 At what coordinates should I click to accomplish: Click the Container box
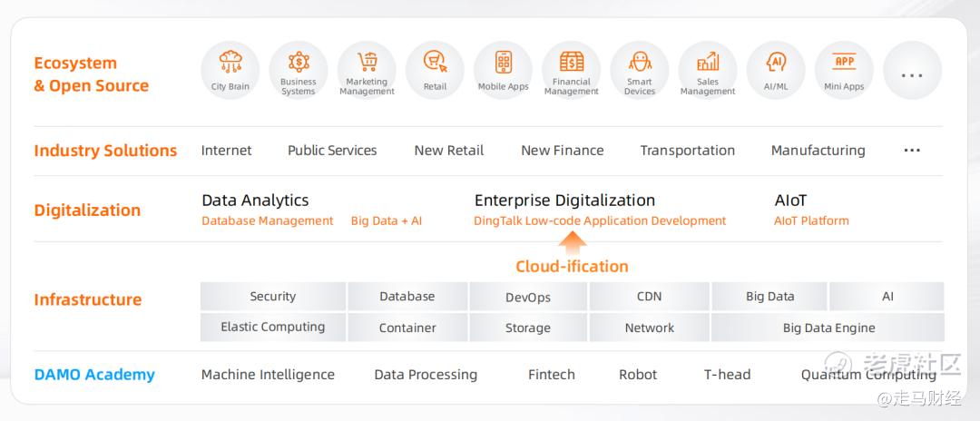tap(407, 328)
